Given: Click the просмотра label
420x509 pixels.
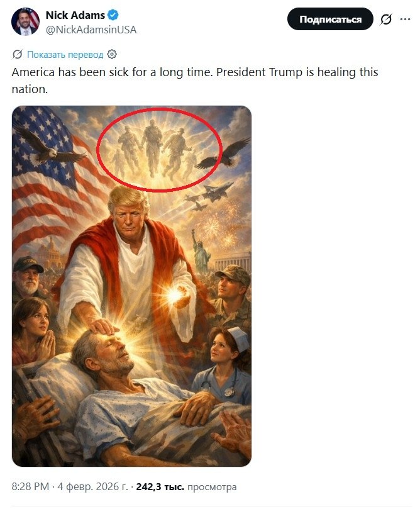Looking at the screenshot, I should pyautogui.click(x=212, y=487).
